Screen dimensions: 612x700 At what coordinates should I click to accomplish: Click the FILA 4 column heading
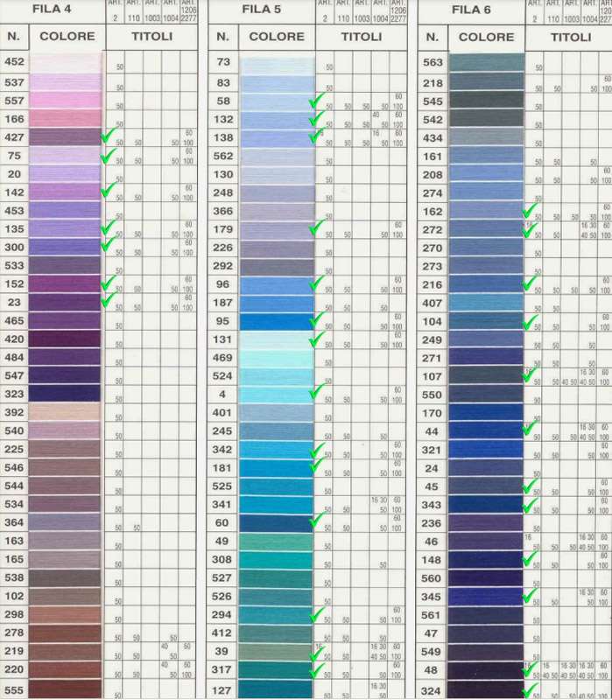tap(53, 10)
